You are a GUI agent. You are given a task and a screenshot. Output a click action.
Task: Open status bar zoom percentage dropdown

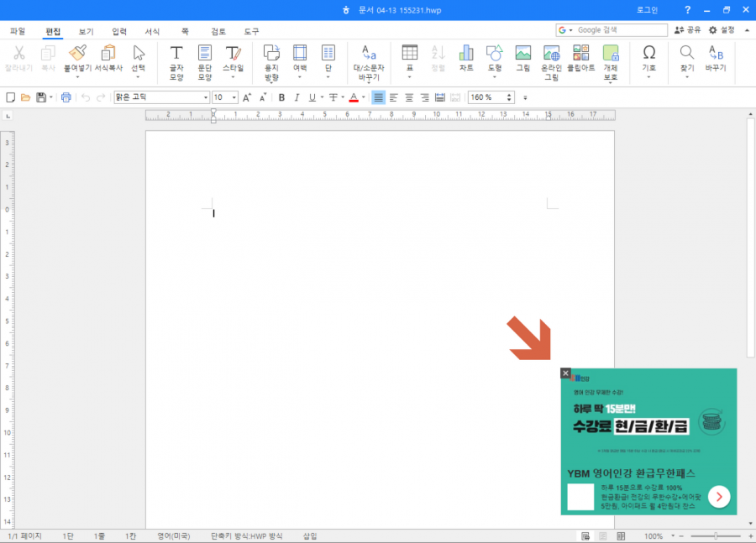[673, 535]
